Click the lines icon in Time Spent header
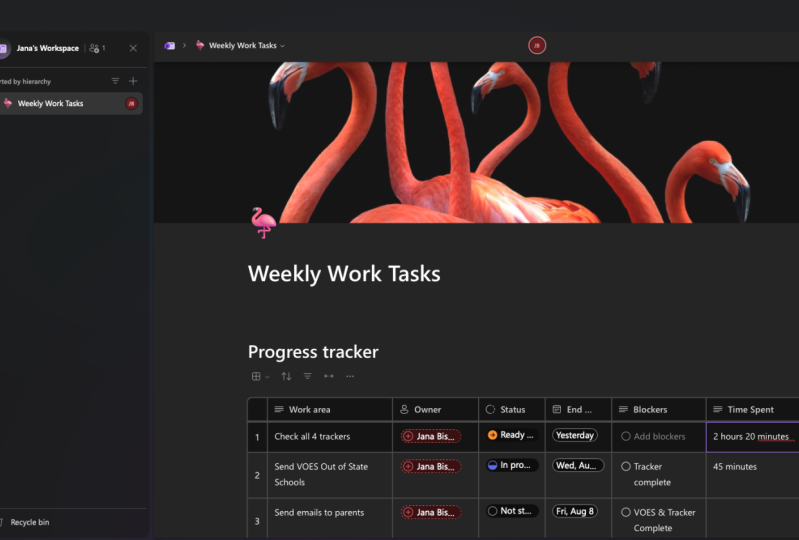 click(717, 410)
